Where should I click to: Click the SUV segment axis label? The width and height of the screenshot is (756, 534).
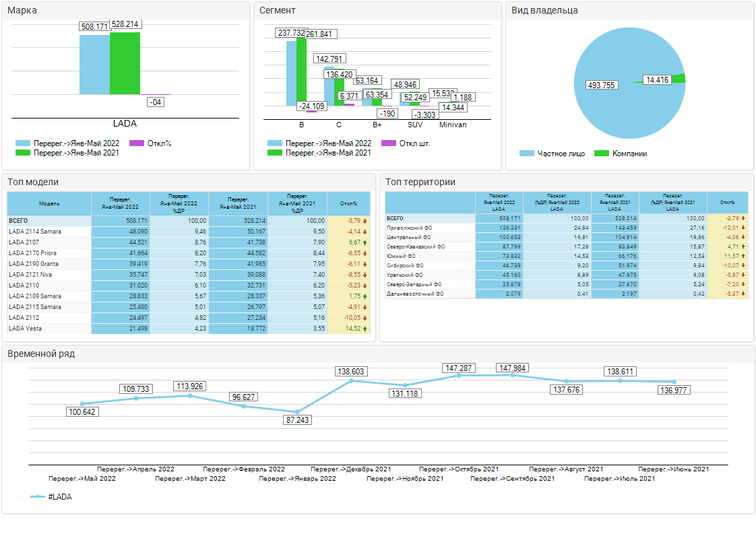click(x=415, y=125)
